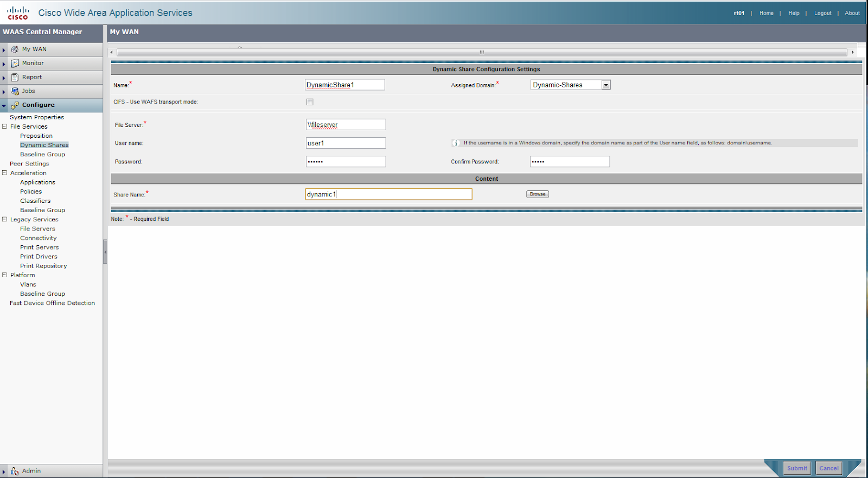
Task: Collapse the Acceleration tree node
Action: (4, 173)
